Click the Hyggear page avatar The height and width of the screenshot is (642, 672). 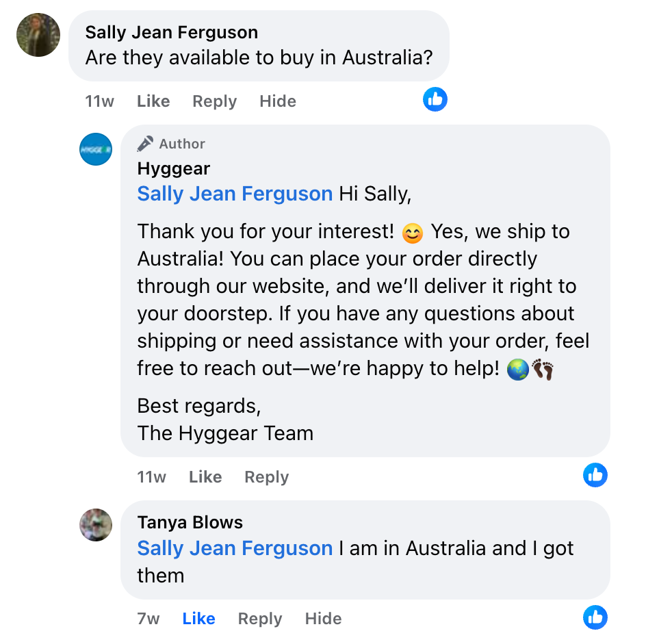click(x=96, y=149)
